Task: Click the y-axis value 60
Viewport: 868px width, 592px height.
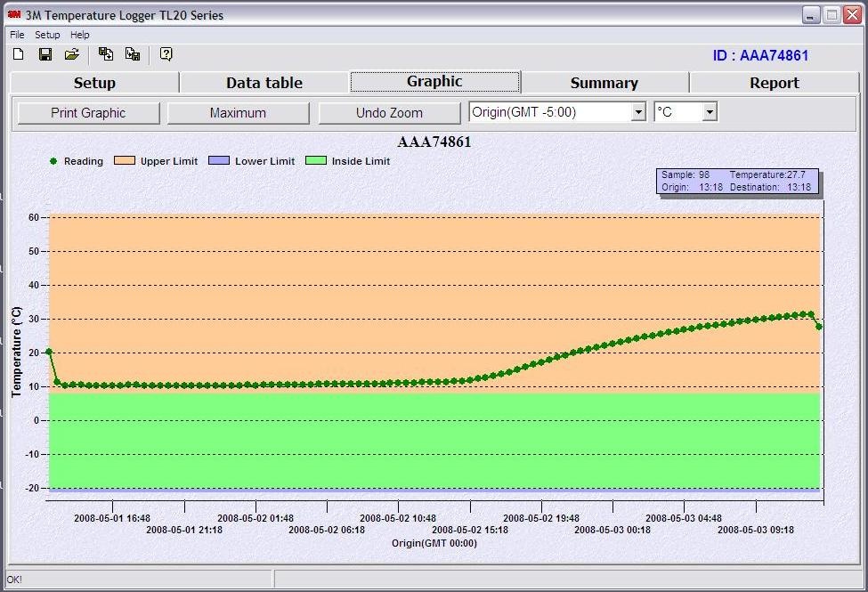Action: 34,217
